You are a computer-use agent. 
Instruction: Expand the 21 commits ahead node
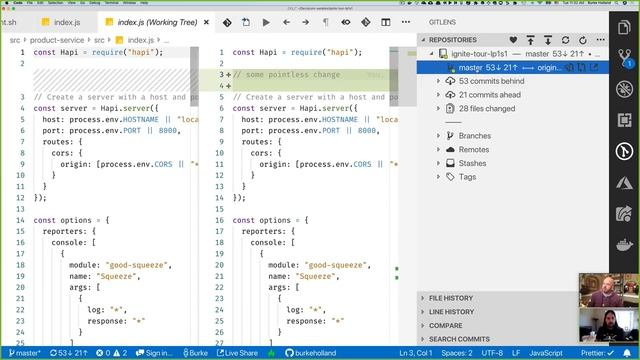pyautogui.click(x=439, y=95)
